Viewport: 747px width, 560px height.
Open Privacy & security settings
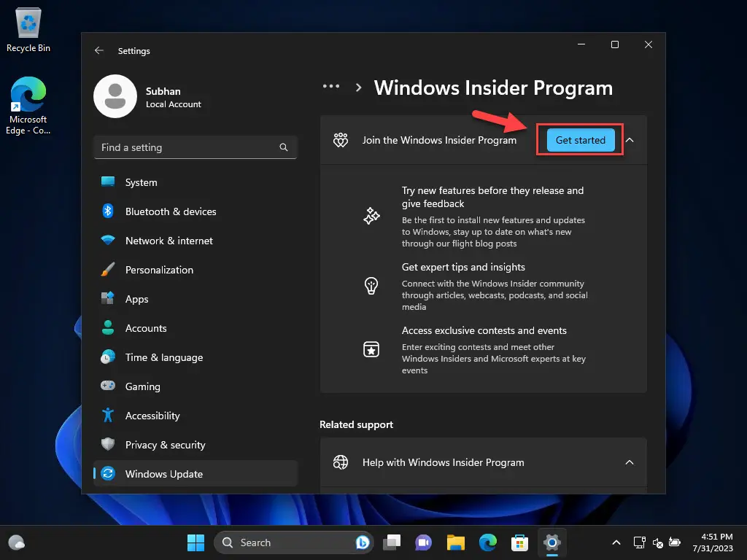pyautogui.click(x=196, y=444)
